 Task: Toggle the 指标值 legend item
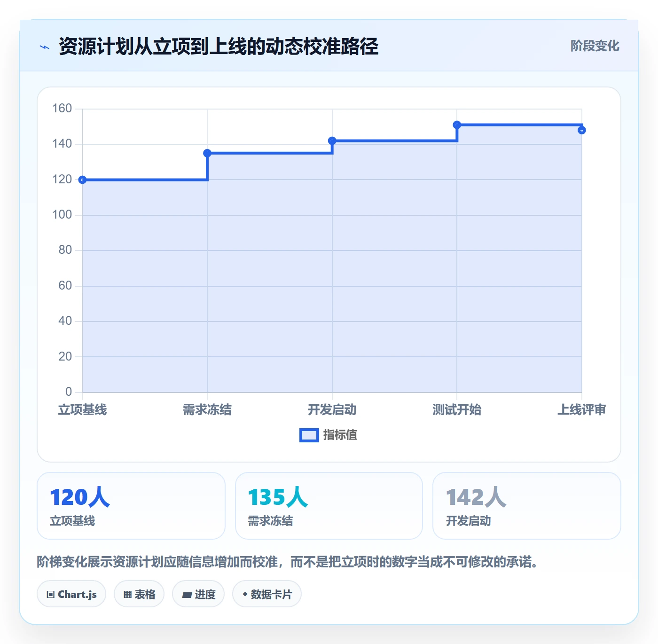tap(329, 435)
